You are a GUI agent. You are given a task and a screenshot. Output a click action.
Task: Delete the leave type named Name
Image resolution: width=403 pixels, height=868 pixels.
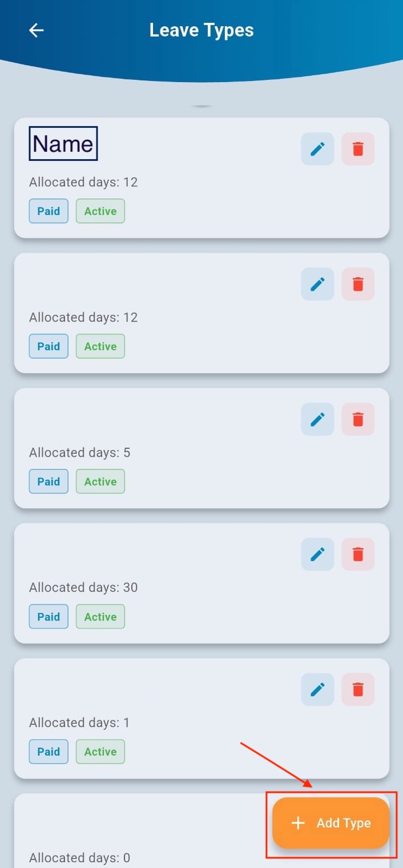[x=358, y=149]
